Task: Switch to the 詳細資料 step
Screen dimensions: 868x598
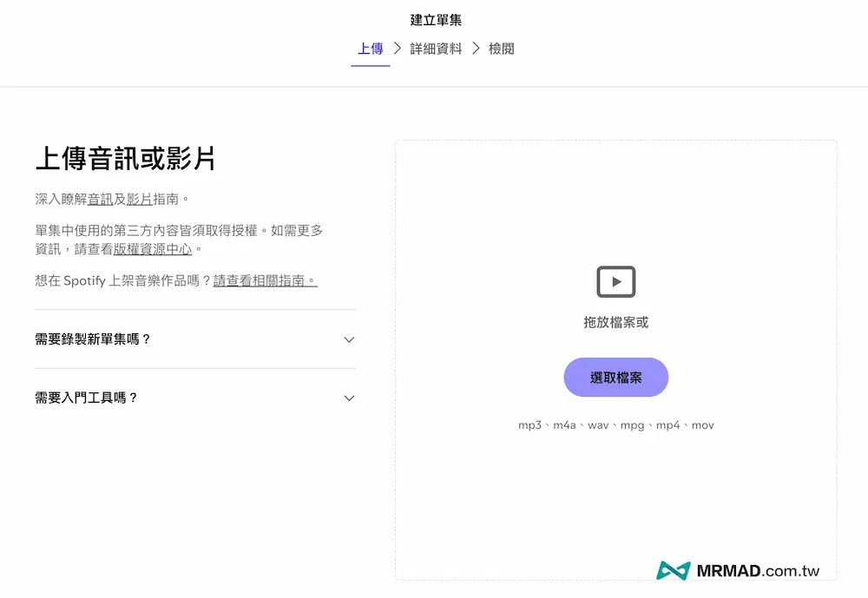Action: click(x=435, y=49)
